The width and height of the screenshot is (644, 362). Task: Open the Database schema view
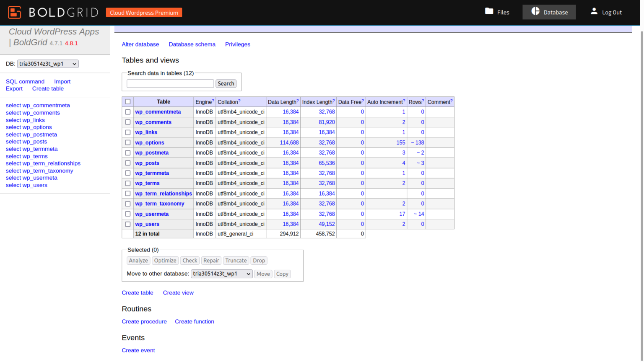coord(192,44)
